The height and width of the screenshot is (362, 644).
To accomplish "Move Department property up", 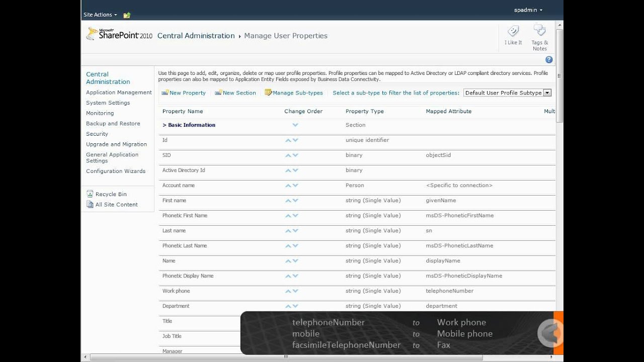I will 288,306.
